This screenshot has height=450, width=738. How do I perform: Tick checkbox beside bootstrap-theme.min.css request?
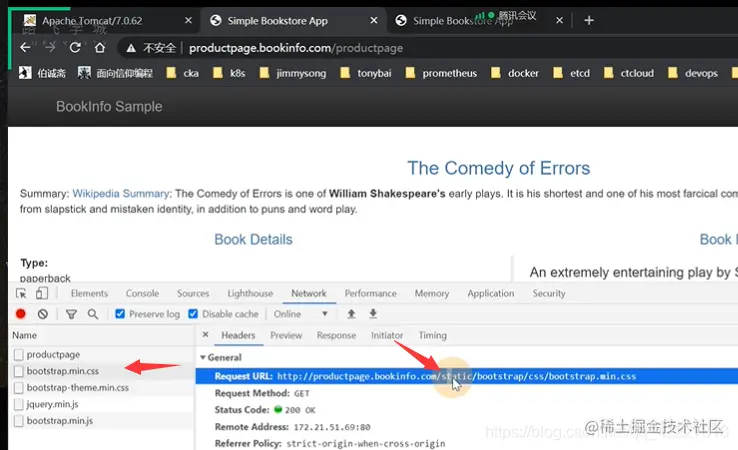point(18,387)
